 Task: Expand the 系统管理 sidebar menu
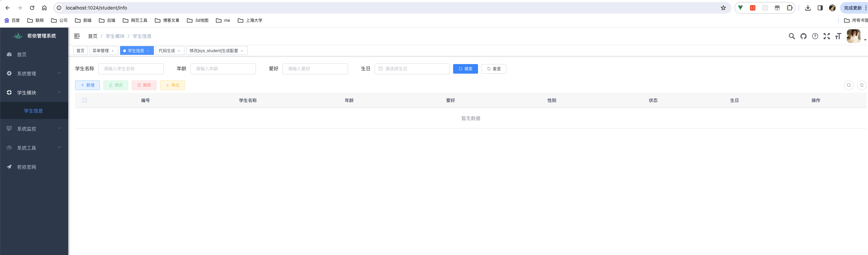[34, 74]
